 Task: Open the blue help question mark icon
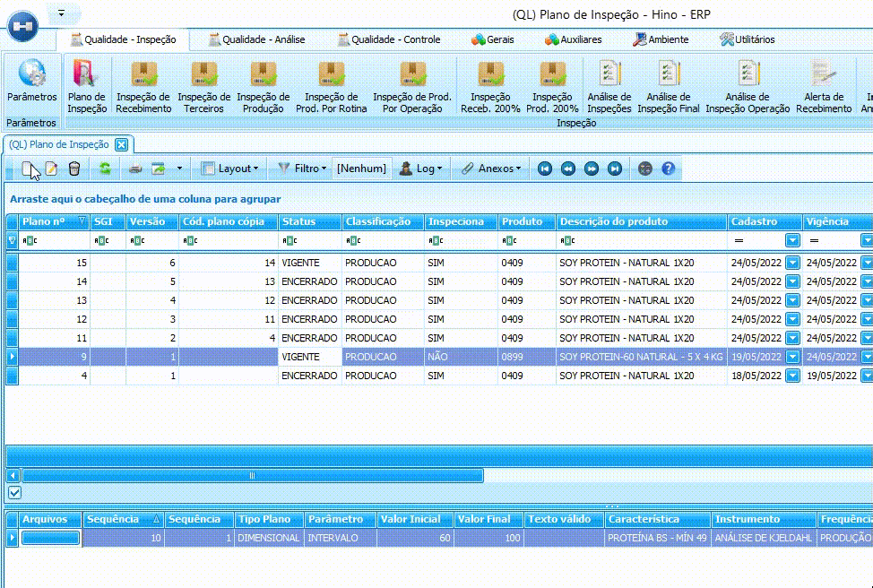(668, 169)
